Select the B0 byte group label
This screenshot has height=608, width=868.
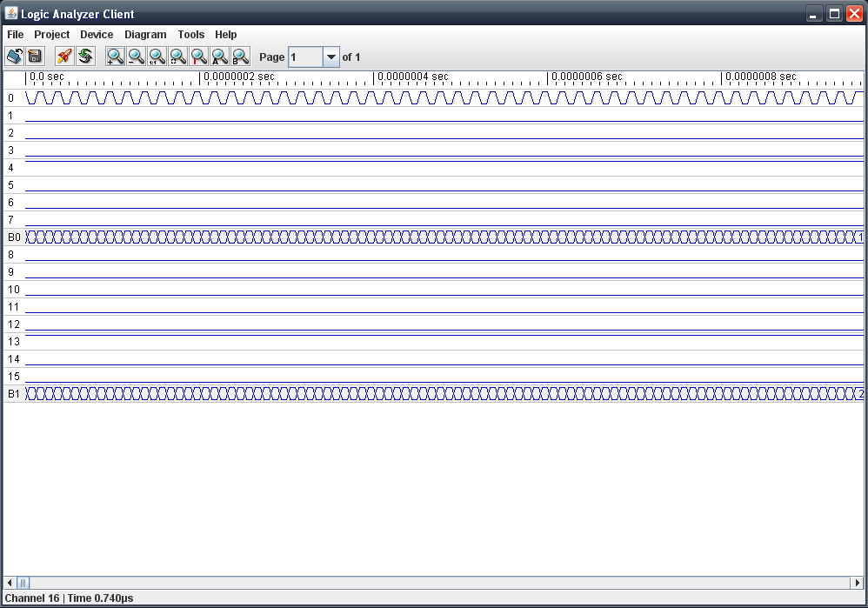pos(14,237)
